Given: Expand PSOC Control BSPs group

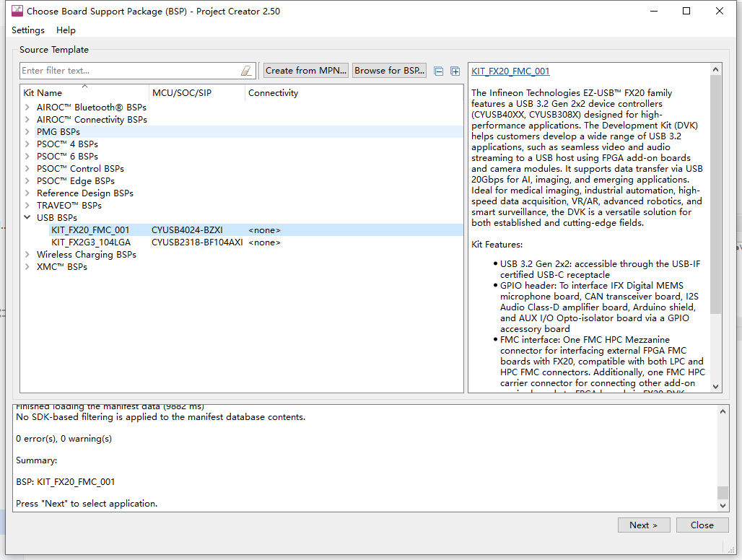Looking at the screenshot, I should coord(27,169).
